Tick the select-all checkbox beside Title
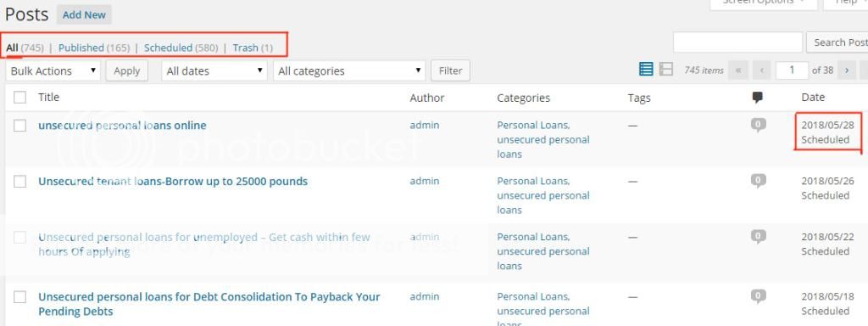The height and width of the screenshot is (326, 868). [20, 98]
